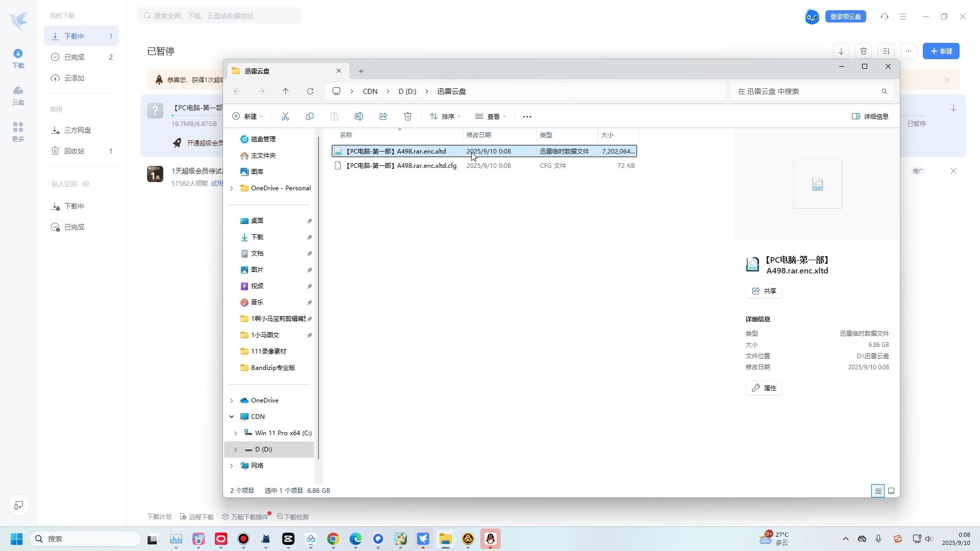Image resolution: width=980 pixels, height=551 pixels.
Task: Go up one folder level
Action: click(286, 91)
